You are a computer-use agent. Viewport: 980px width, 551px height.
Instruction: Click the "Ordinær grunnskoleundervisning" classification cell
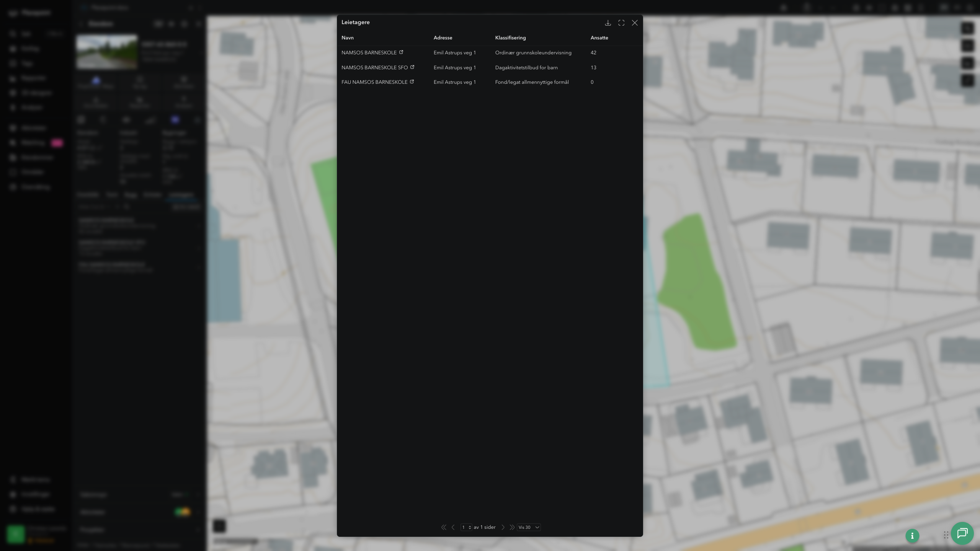[533, 53]
